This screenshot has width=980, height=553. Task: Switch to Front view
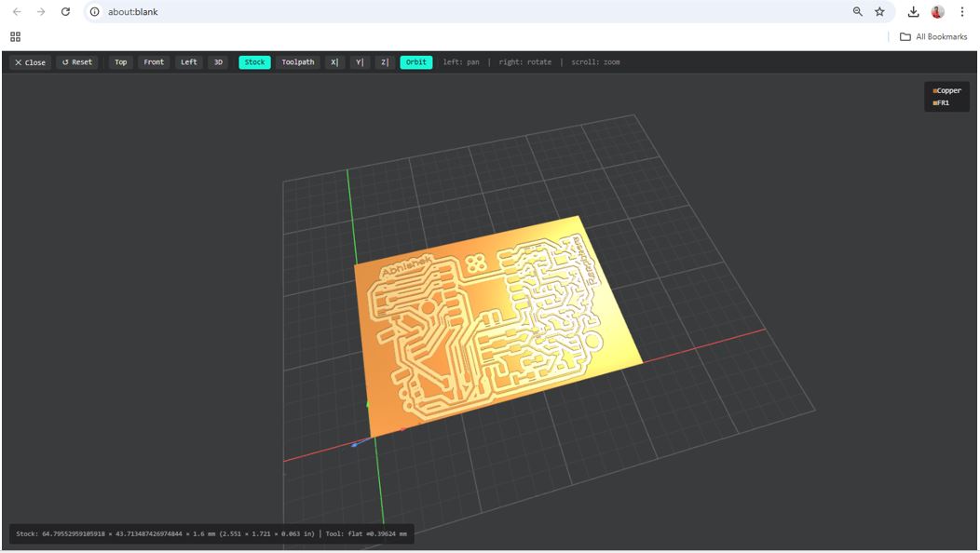click(154, 62)
